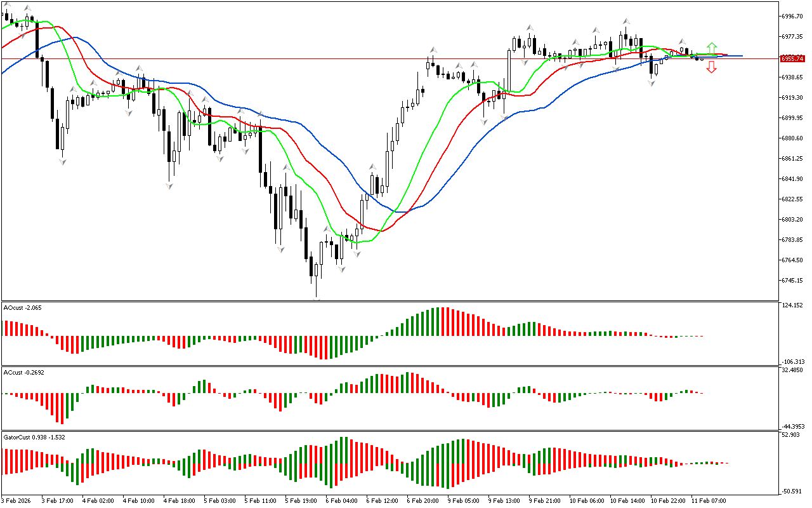Click down fractal below 4 Feb 18:00 low
812x508 pixels.
coord(169,185)
